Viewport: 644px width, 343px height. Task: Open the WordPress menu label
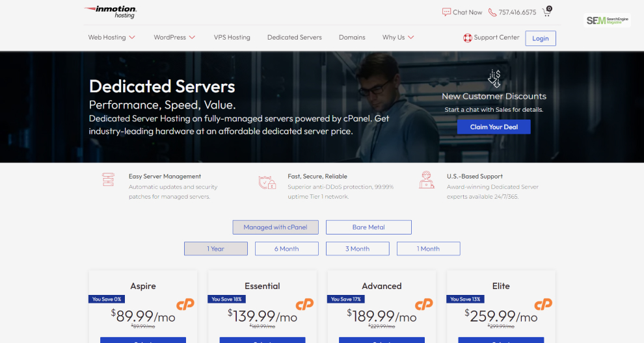[170, 37]
